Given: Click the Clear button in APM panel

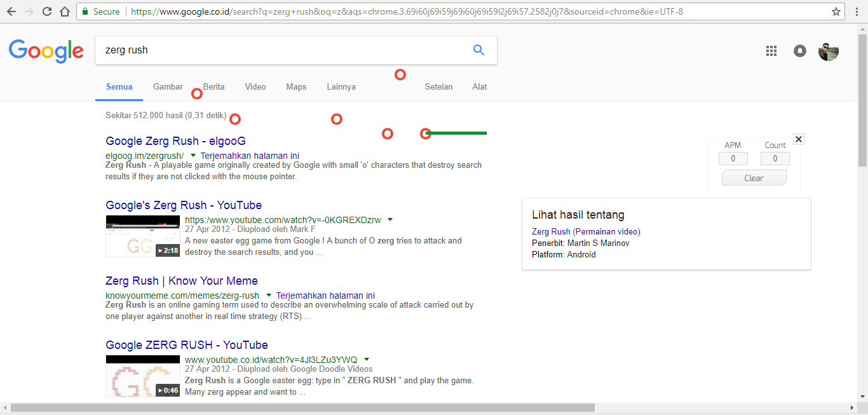Looking at the screenshot, I should pyautogui.click(x=754, y=178).
